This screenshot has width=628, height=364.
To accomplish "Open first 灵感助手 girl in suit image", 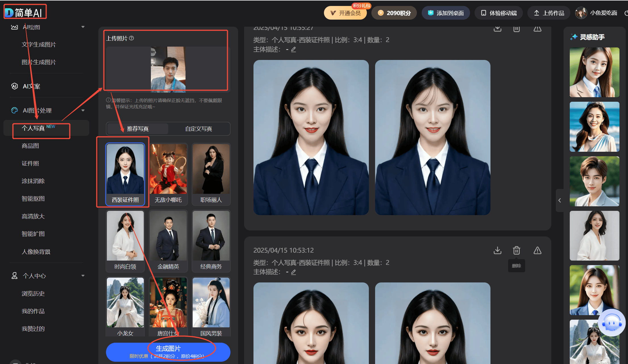I will click(x=594, y=72).
